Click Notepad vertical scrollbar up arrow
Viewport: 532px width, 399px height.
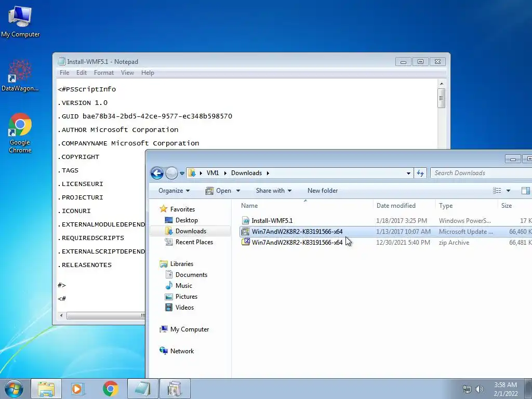click(442, 84)
